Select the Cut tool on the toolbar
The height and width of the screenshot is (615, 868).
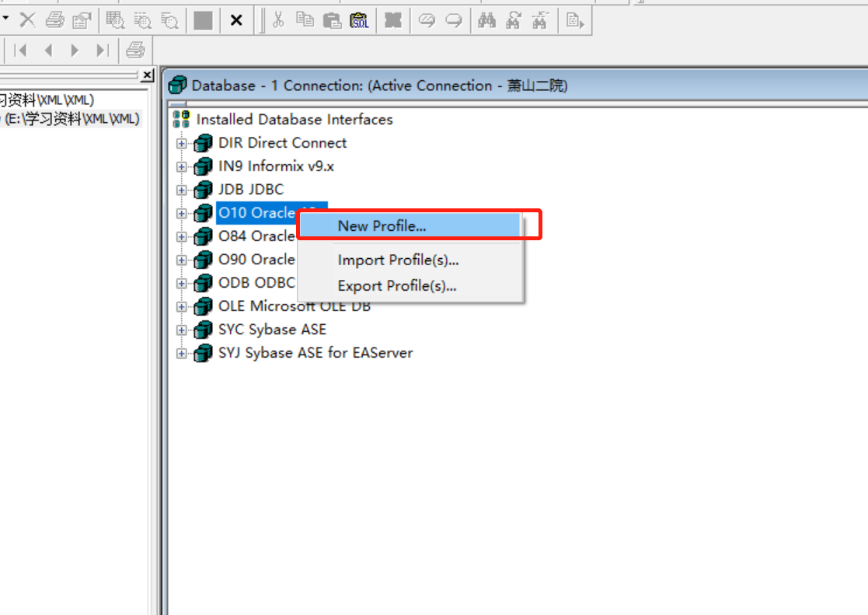(x=278, y=19)
